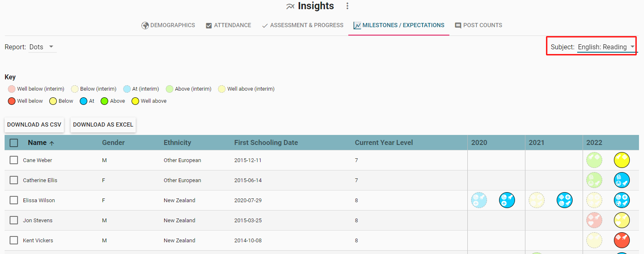Click the Key heading above the legend
The height and width of the screenshot is (254, 644).
point(10,77)
